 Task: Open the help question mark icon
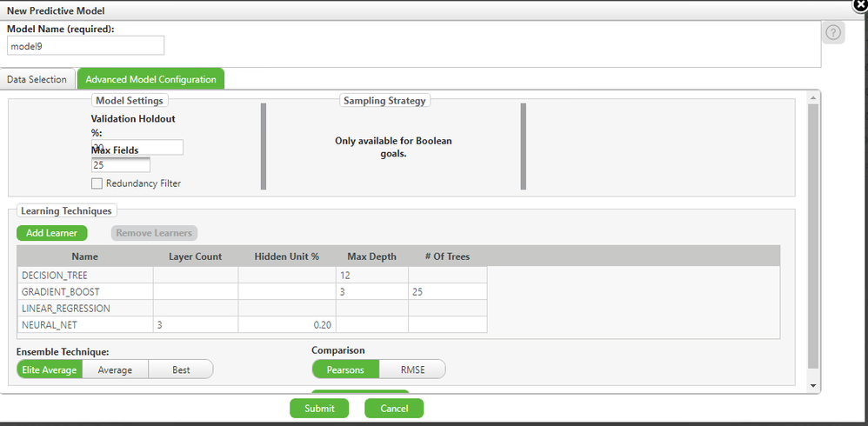click(x=835, y=32)
